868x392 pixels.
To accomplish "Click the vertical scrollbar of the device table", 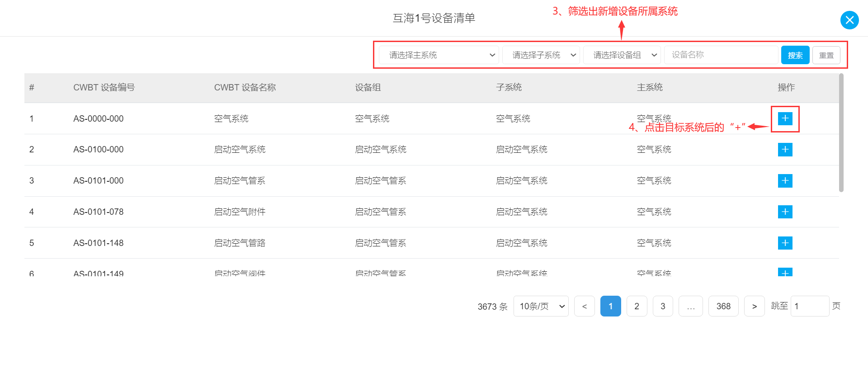I will click(841, 132).
